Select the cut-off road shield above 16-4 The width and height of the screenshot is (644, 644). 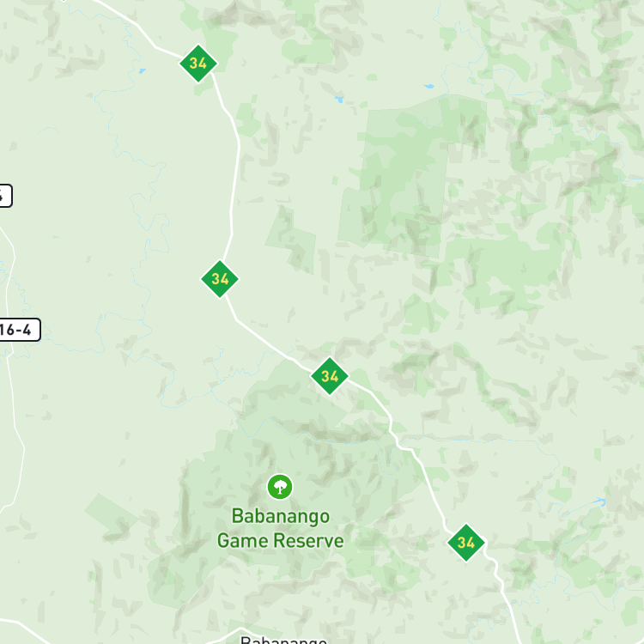click(x=5, y=196)
